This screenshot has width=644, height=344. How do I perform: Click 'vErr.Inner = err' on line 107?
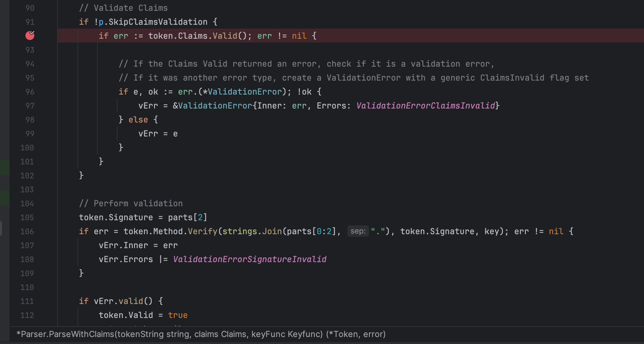[138, 245]
